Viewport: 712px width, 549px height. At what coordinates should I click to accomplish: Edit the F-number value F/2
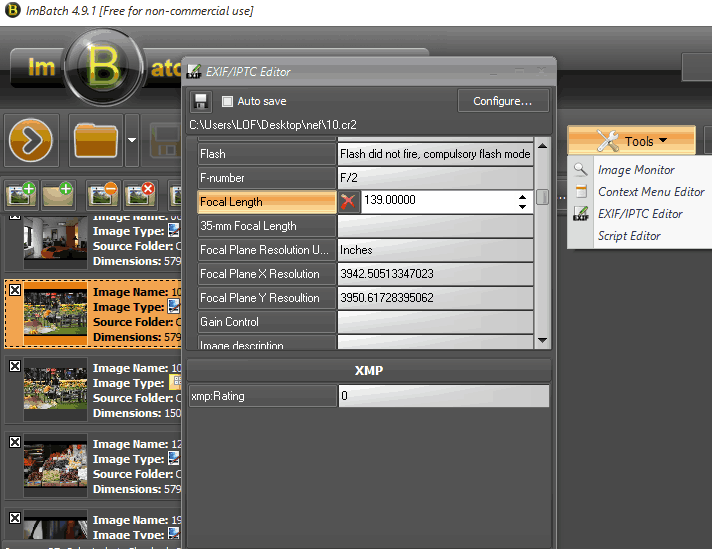pyautogui.click(x=435, y=178)
